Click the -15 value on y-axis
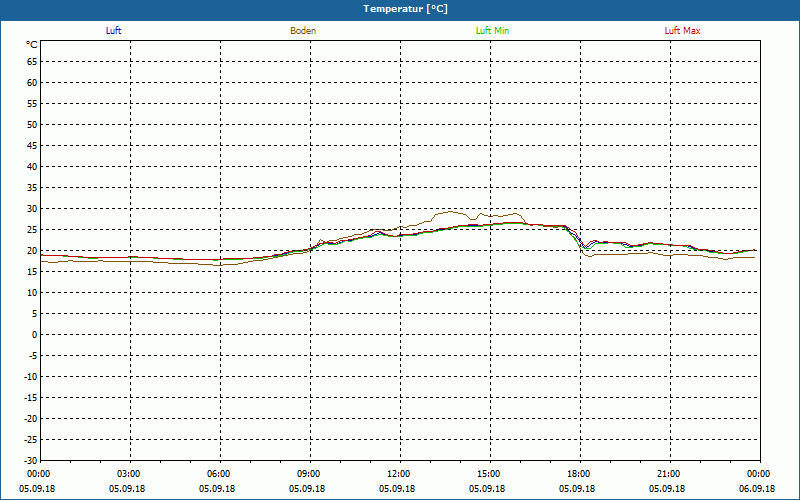The height and width of the screenshot is (500, 800). [x=31, y=397]
